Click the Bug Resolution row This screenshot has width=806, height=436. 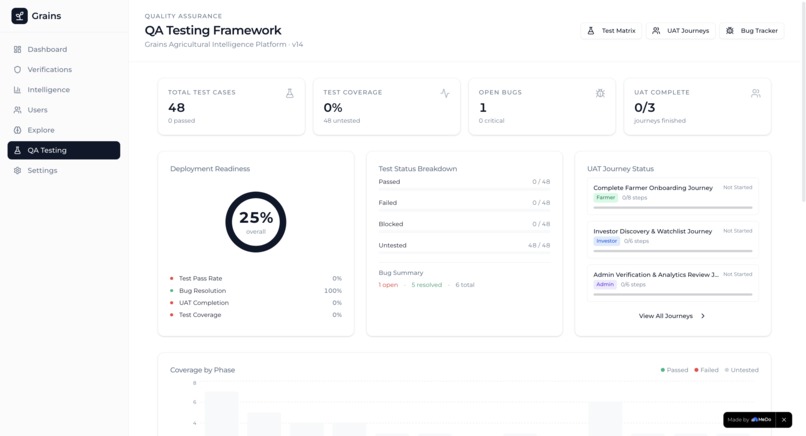point(255,290)
